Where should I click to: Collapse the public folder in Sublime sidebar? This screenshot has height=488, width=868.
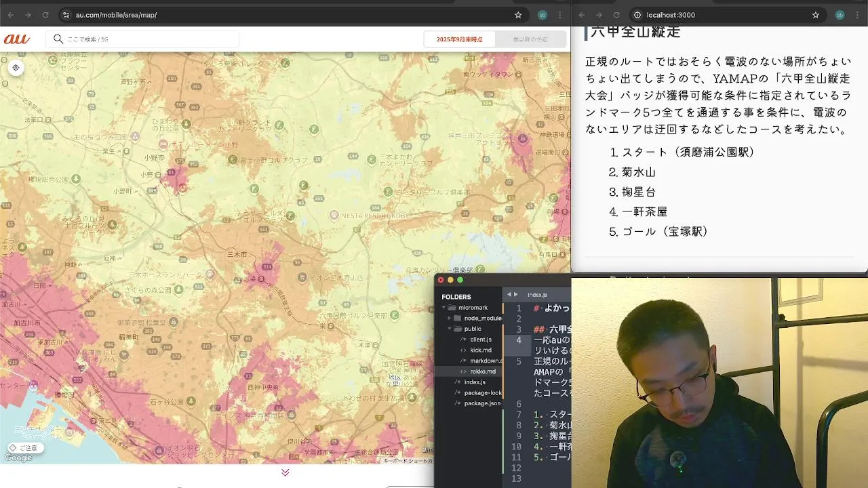pyautogui.click(x=450, y=329)
